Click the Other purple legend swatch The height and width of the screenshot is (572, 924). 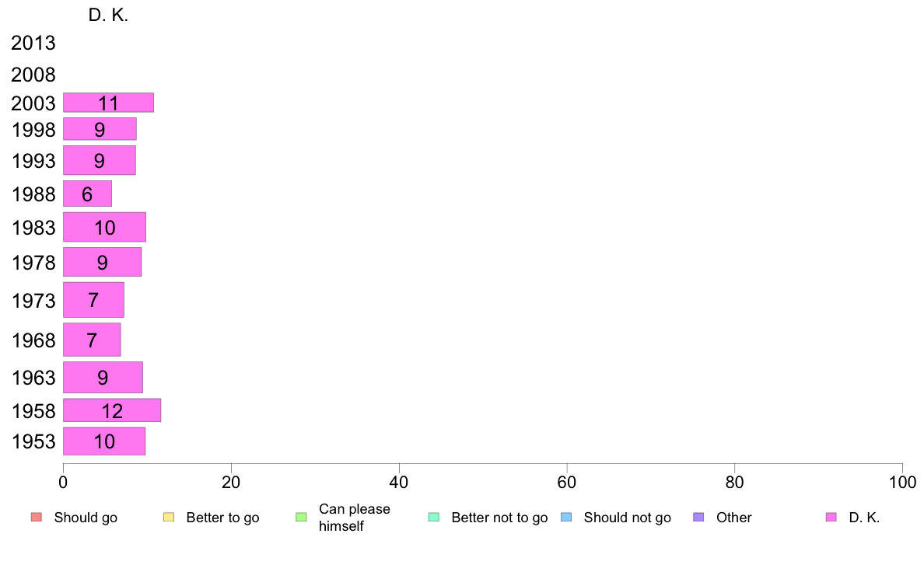(699, 518)
